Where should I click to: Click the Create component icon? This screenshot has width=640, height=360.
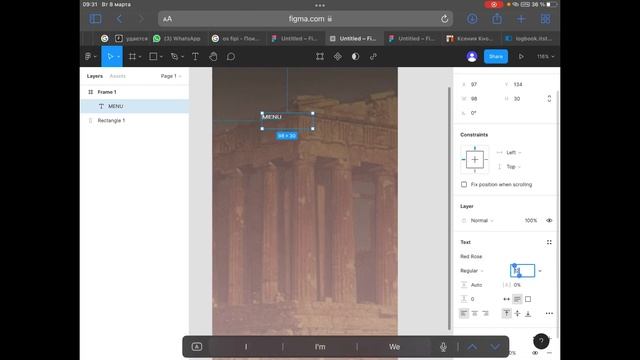point(338,57)
